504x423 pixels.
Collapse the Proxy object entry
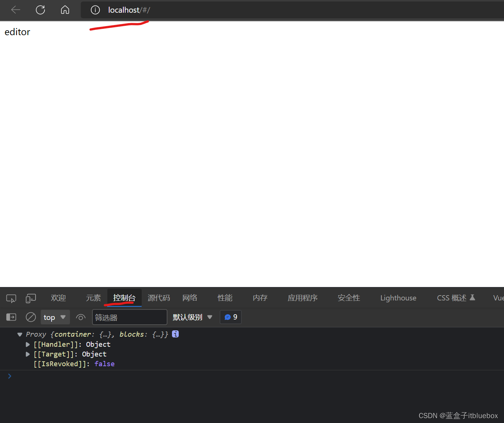pos(20,334)
